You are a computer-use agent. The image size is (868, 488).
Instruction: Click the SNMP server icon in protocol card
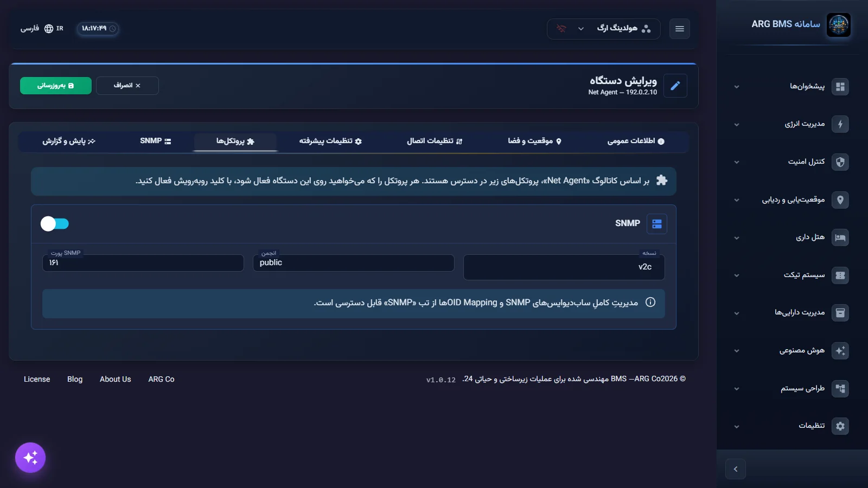pyautogui.click(x=657, y=224)
